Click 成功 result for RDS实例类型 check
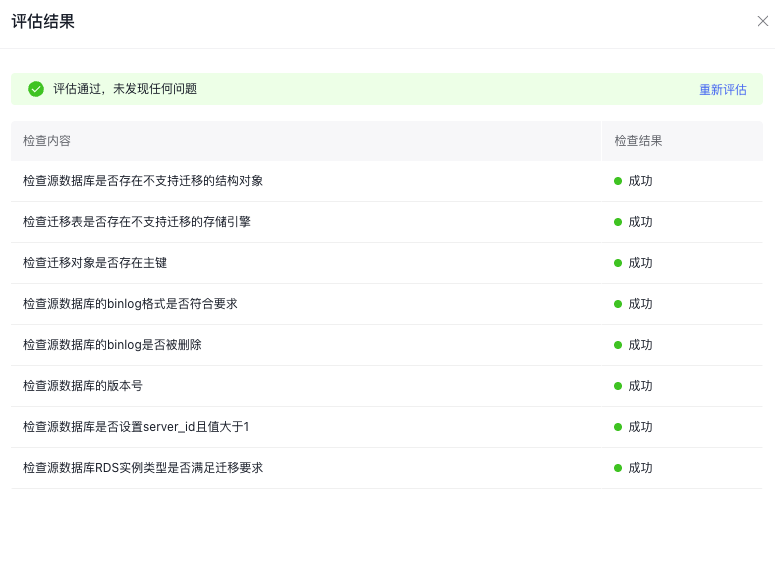 tap(640, 468)
